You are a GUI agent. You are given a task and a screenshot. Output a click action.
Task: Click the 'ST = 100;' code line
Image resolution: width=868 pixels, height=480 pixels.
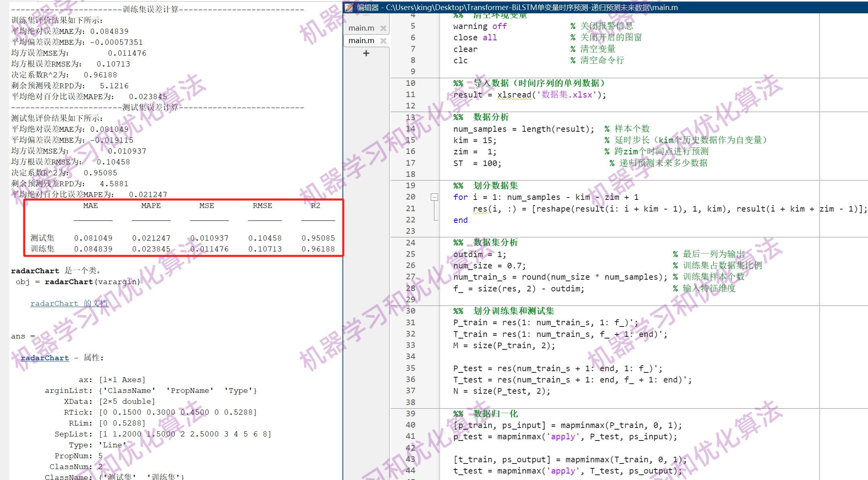[x=477, y=163]
